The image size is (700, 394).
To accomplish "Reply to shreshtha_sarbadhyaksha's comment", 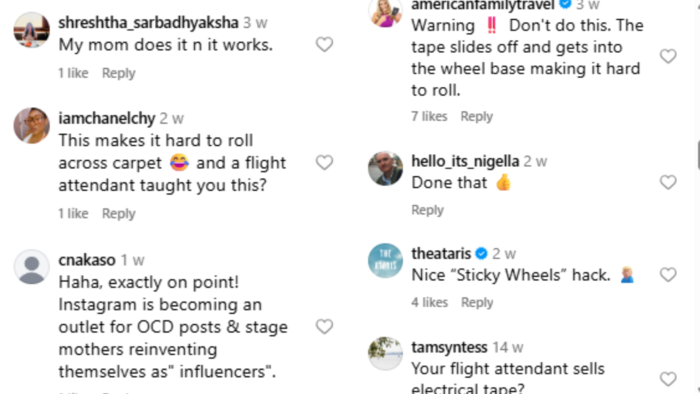I will coord(118,73).
